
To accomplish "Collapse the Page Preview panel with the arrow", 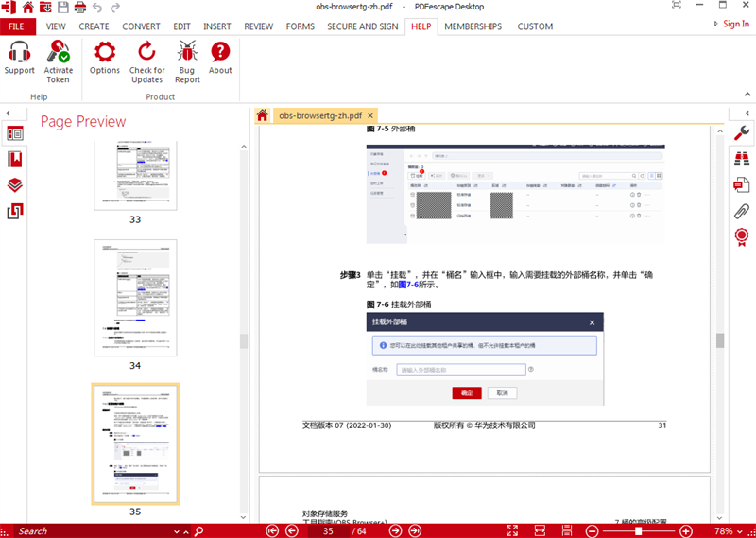I will [8, 113].
